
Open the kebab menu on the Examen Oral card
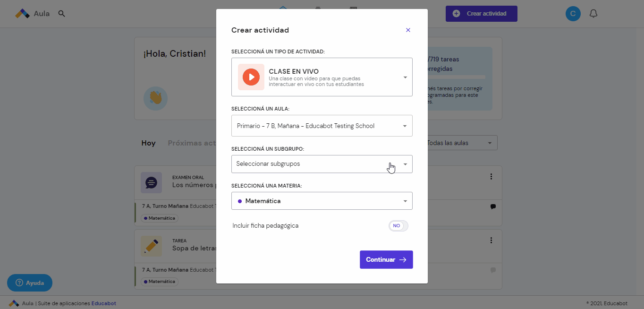point(491,176)
